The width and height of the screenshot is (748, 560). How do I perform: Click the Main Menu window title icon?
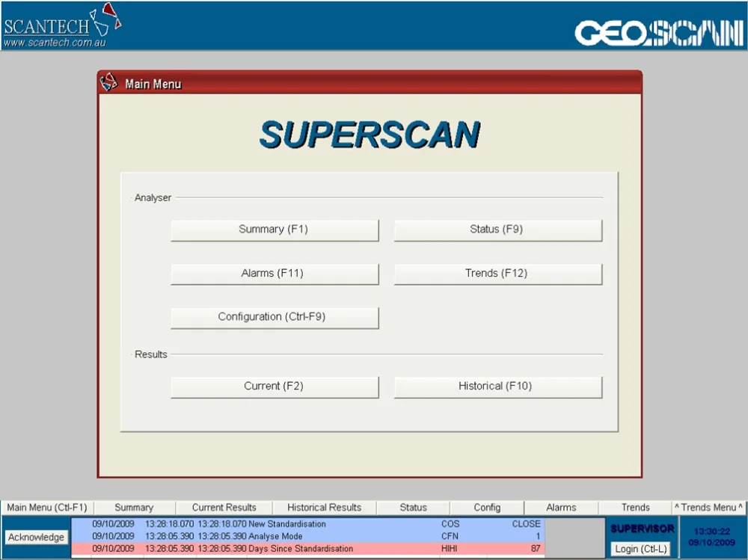pos(108,82)
